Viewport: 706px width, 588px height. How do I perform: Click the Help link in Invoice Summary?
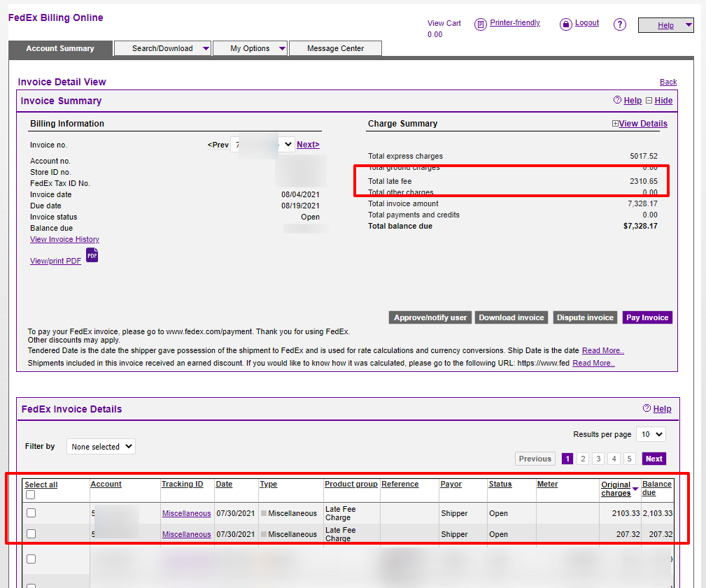click(x=633, y=100)
